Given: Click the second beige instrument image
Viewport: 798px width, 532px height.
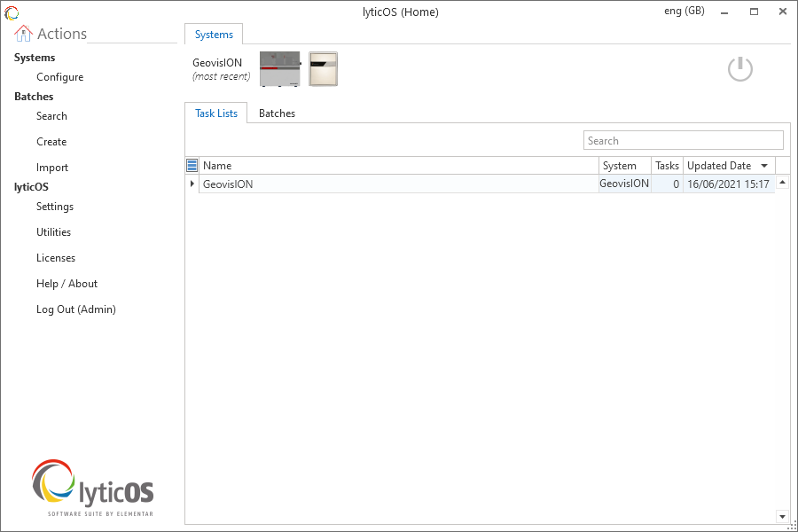Looking at the screenshot, I should point(323,69).
